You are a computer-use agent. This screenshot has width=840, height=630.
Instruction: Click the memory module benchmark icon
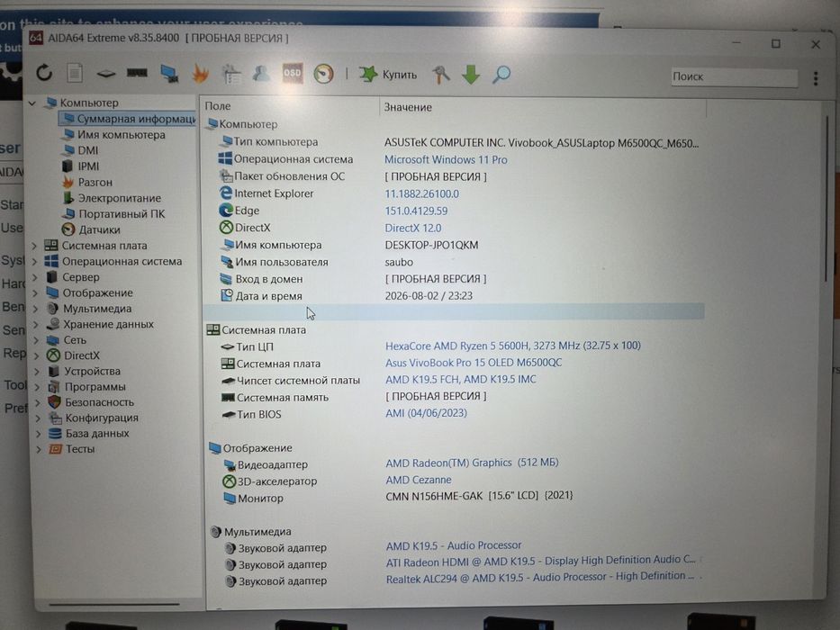click(x=137, y=73)
